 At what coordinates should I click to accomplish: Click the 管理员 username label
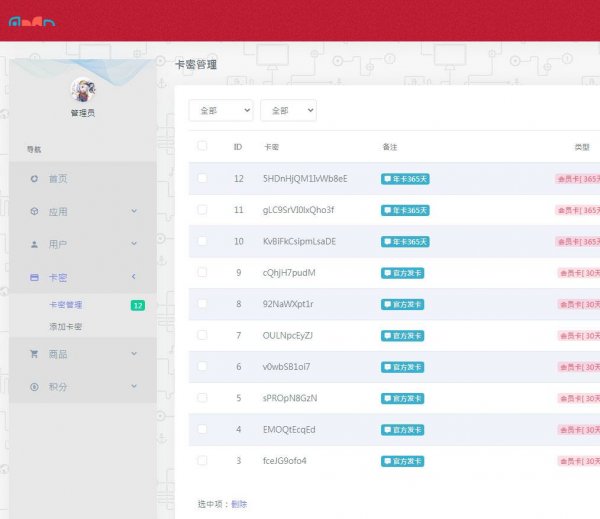(x=83, y=113)
